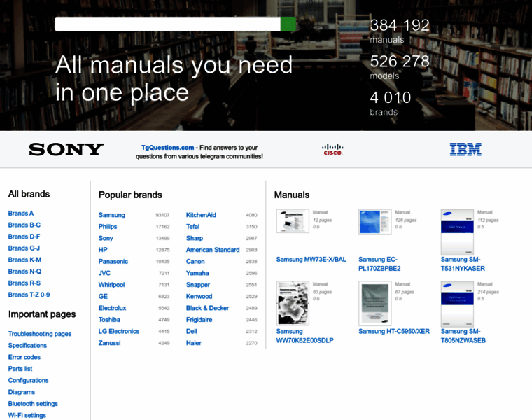Open the IBM logo banner

(x=465, y=149)
